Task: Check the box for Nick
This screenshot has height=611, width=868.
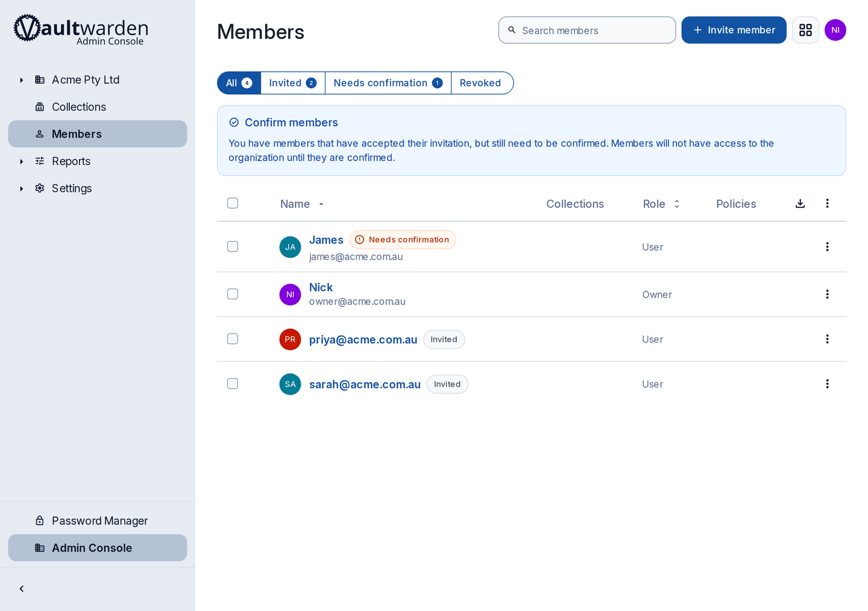Action: click(233, 294)
